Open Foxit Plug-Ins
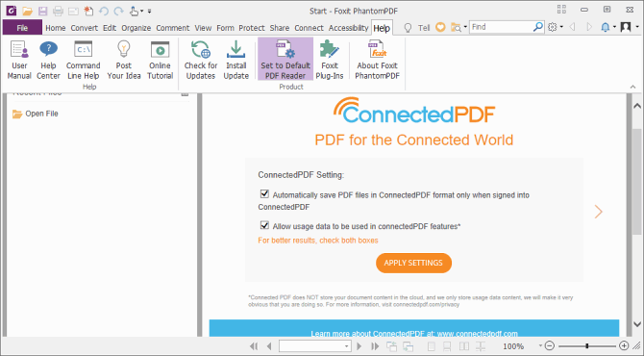This screenshot has height=356, width=644. (x=330, y=60)
